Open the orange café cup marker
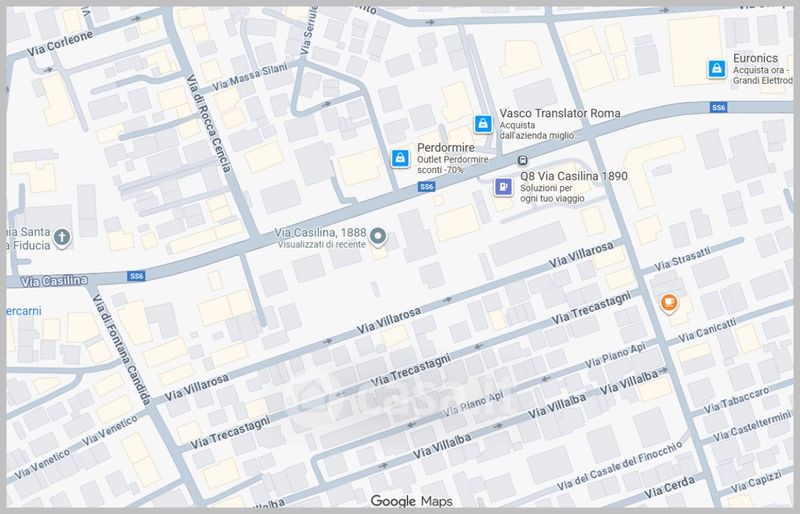The width and height of the screenshot is (800, 514). 669,301
